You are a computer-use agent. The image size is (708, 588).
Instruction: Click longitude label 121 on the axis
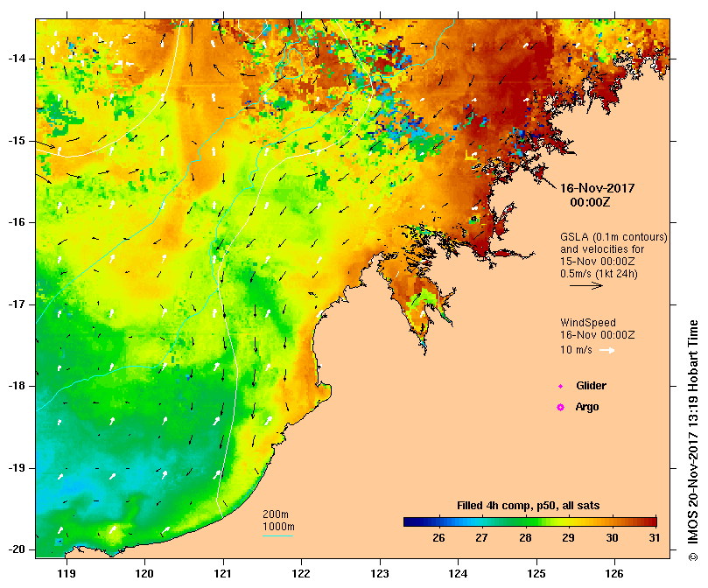tap(223, 573)
